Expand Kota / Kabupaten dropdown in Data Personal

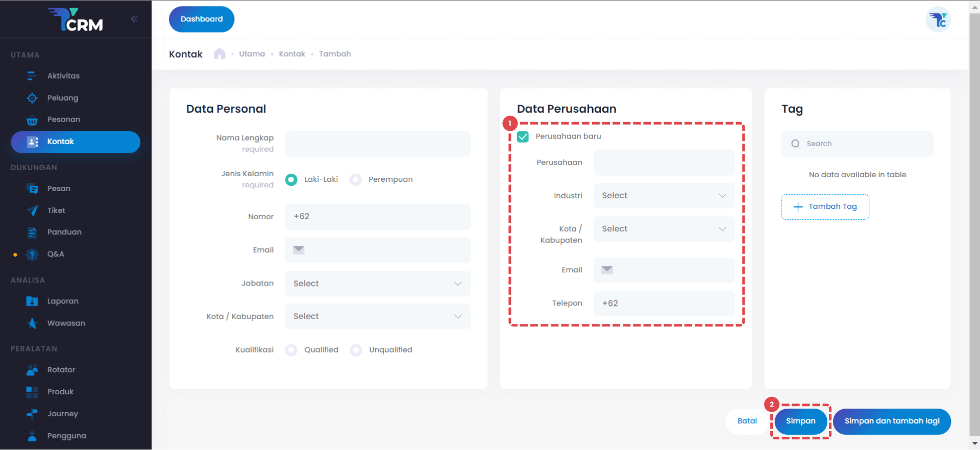point(377,317)
